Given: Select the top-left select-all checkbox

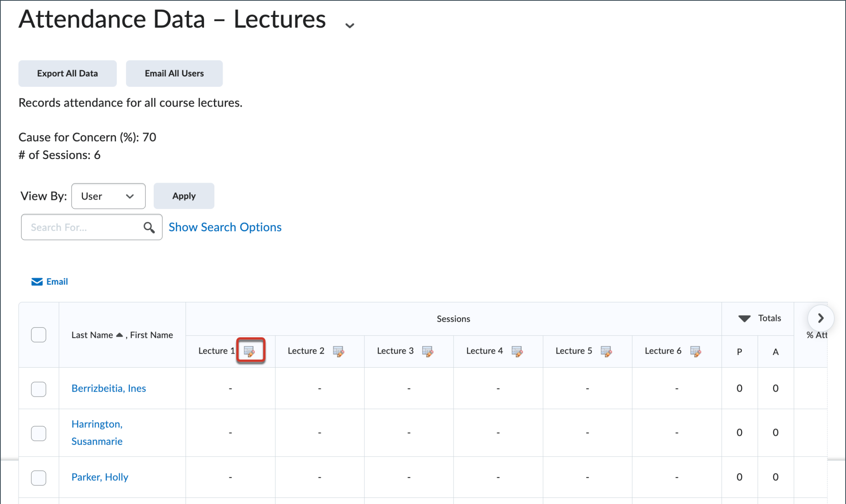Looking at the screenshot, I should 38,335.
